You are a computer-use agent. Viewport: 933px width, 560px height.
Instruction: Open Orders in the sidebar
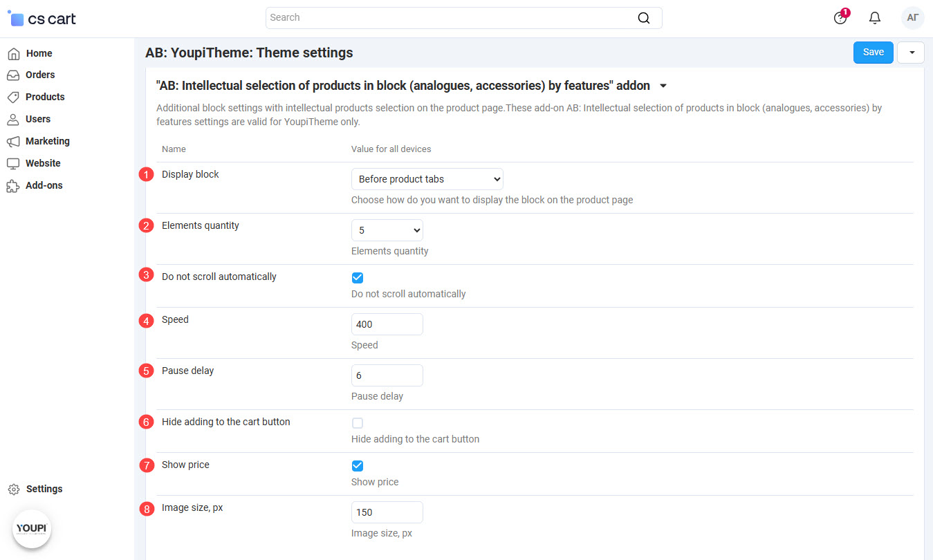40,75
